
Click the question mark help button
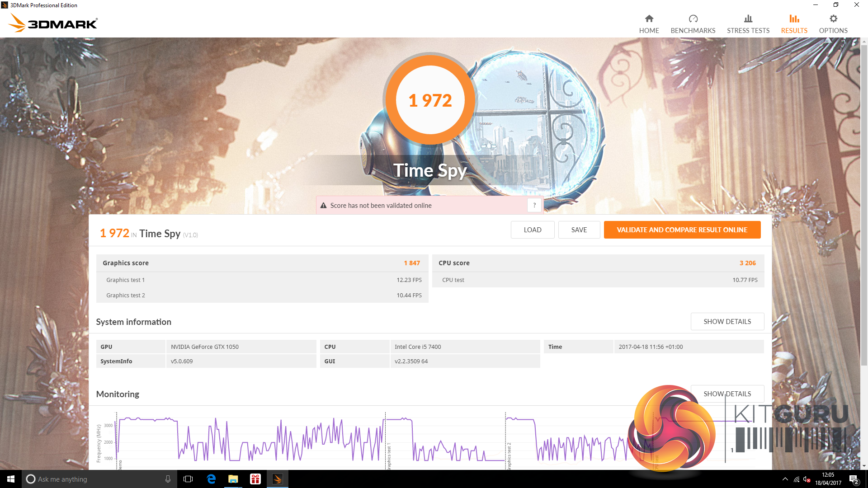[x=534, y=205]
